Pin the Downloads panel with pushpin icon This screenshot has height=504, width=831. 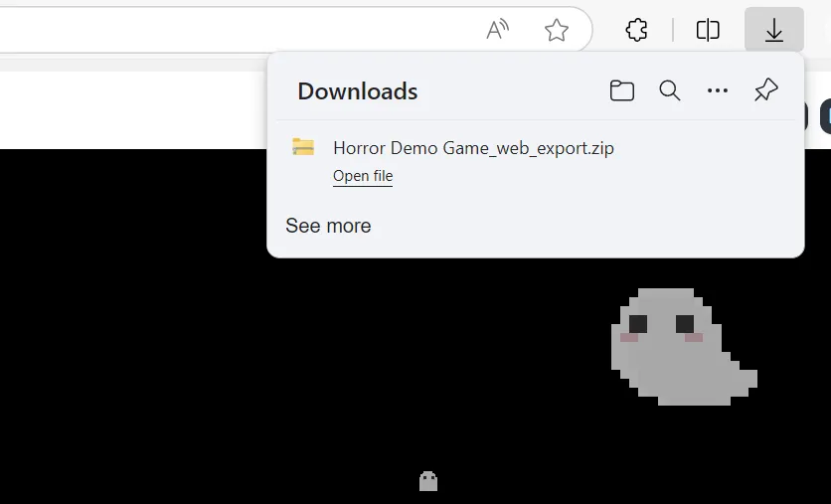765,91
